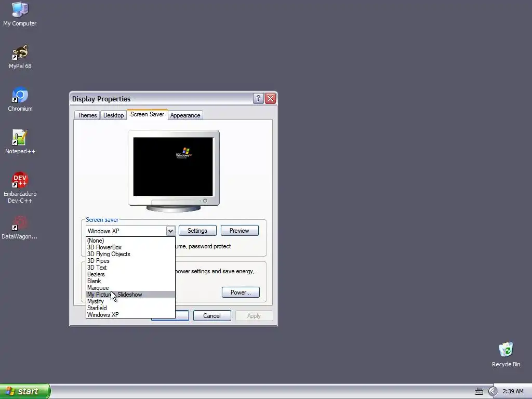Choose Beziers screen saver
Image resolution: width=532 pixels, height=399 pixels.
coord(130,274)
